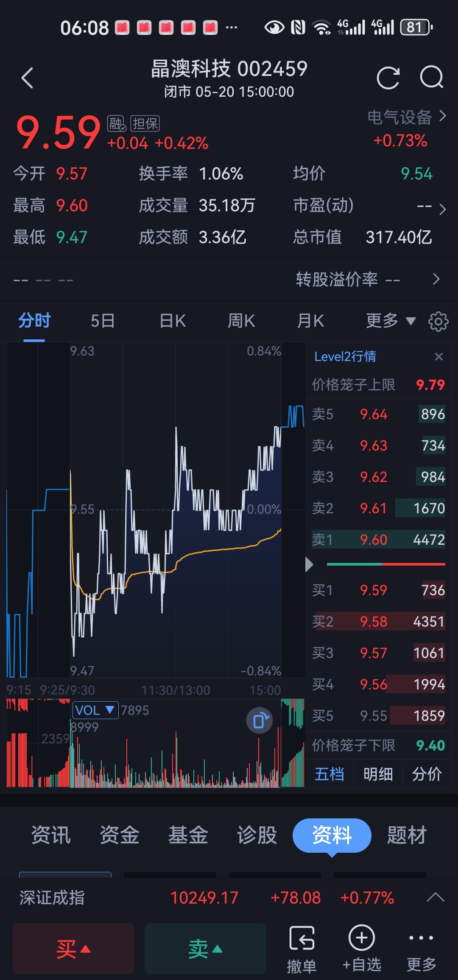
Task: Switch to 月K chart tab
Action: click(x=310, y=321)
